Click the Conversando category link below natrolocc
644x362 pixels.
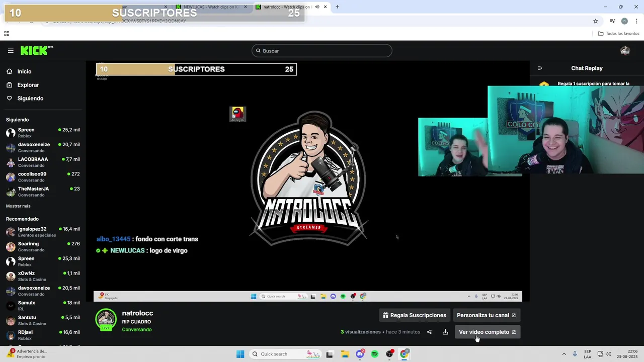coord(136,330)
